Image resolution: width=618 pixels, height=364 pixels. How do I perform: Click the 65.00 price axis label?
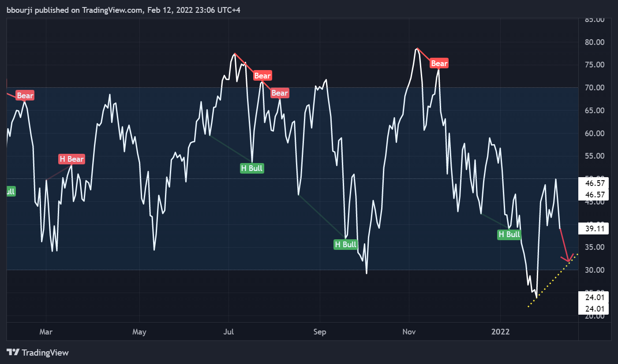(595, 111)
